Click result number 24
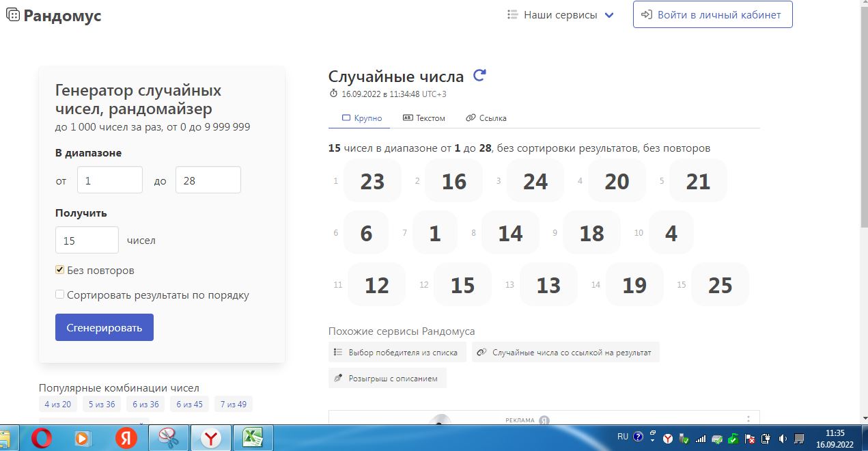Screen dimensions: 868x451 (535, 181)
